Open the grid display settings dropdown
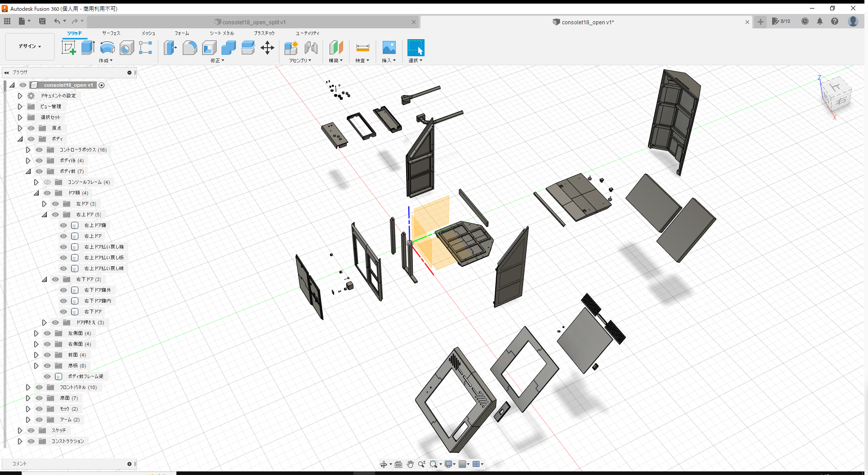Screen dimensions: 868x475 point(465,464)
